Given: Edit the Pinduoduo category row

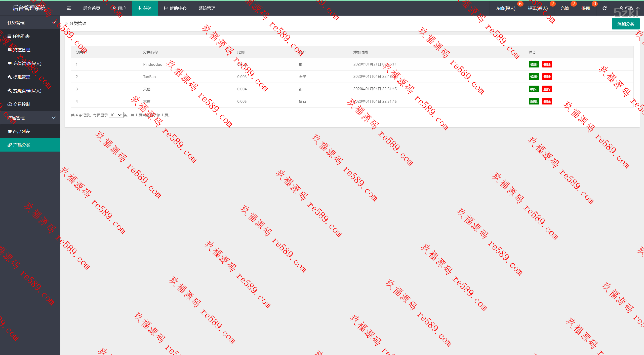Looking at the screenshot, I should (x=534, y=64).
